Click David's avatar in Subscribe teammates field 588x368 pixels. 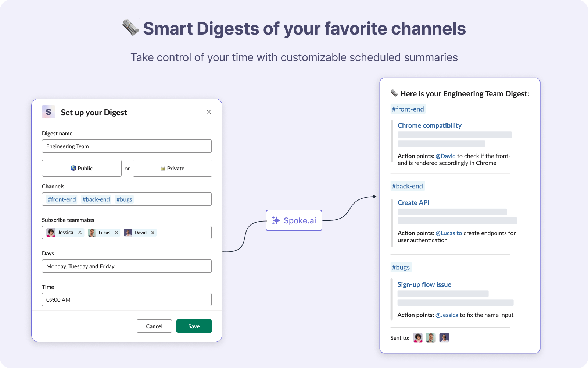click(128, 233)
